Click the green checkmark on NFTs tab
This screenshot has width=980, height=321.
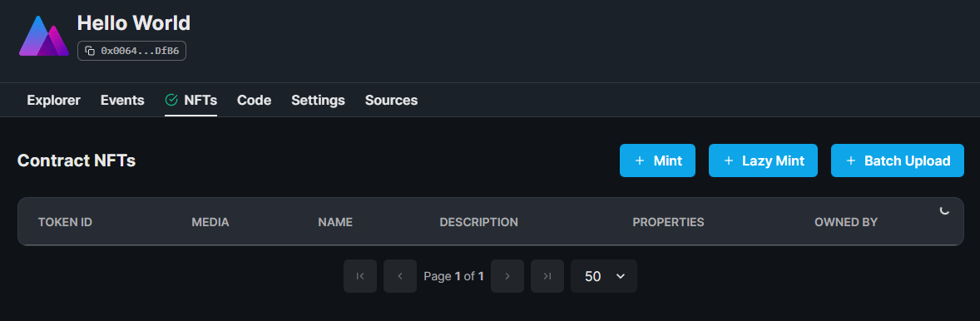point(171,100)
